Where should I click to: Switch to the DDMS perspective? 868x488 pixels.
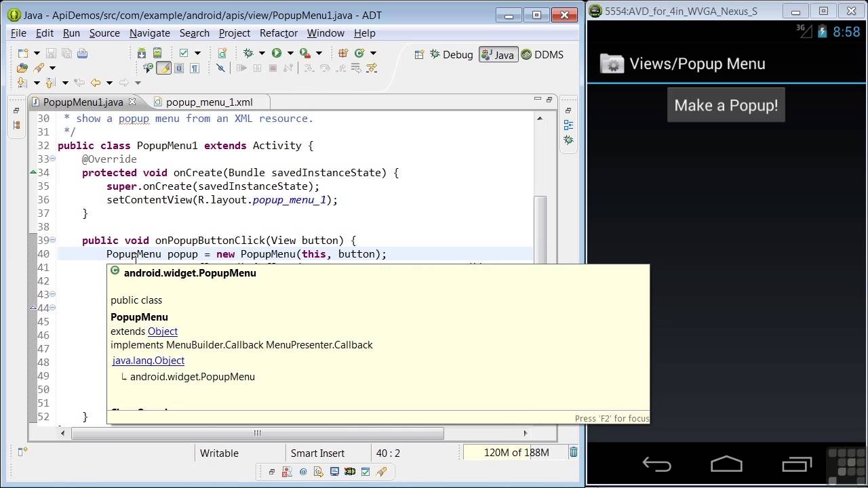pos(542,54)
